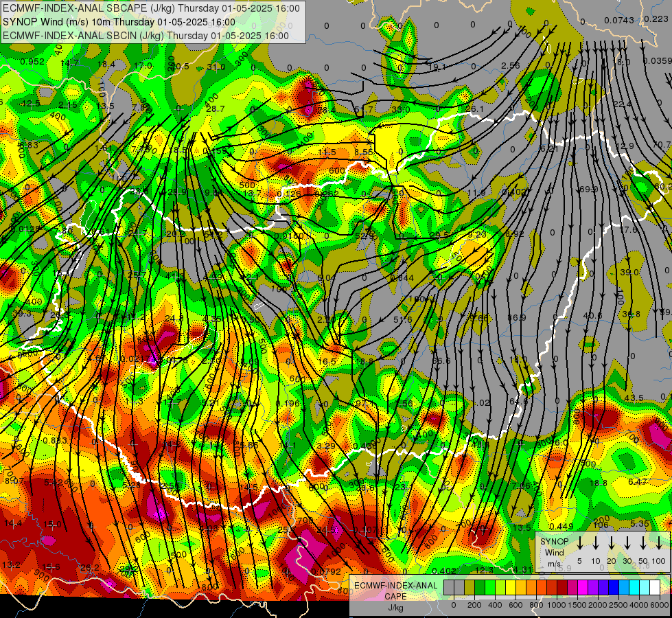672x618 pixels.
Task: Click the map value '16.5'
Action: click(x=327, y=362)
